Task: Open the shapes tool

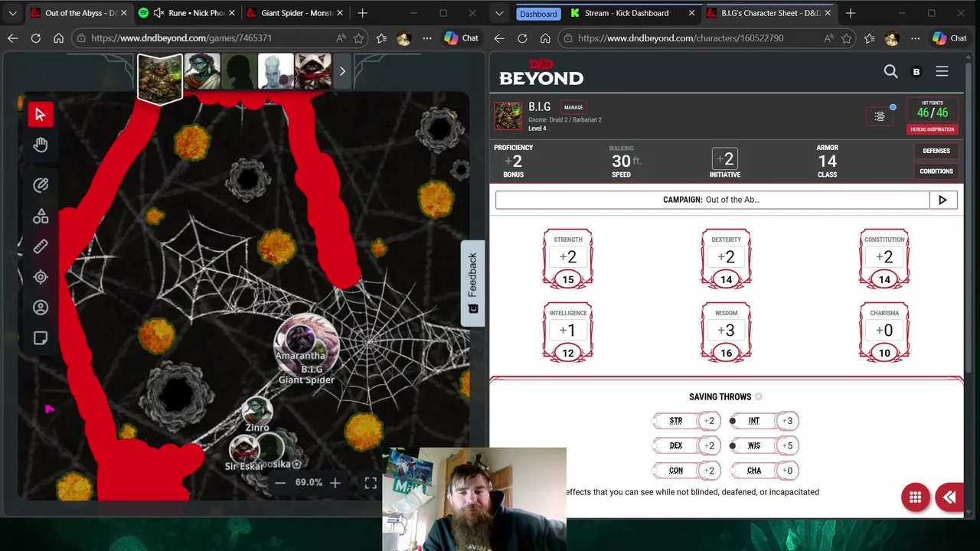Action: pos(40,217)
